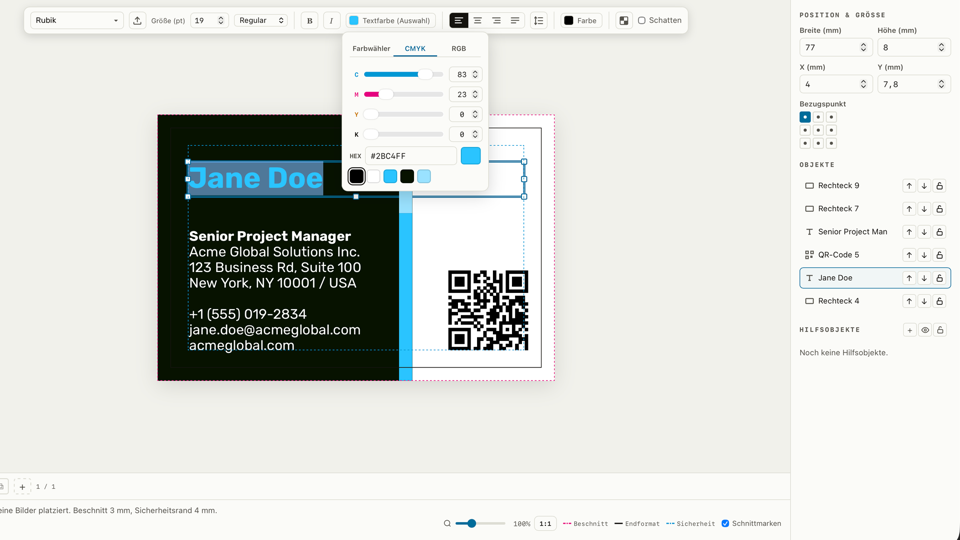Justify text alignment
The width and height of the screenshot is (960, 540).
tap(515, 20)
